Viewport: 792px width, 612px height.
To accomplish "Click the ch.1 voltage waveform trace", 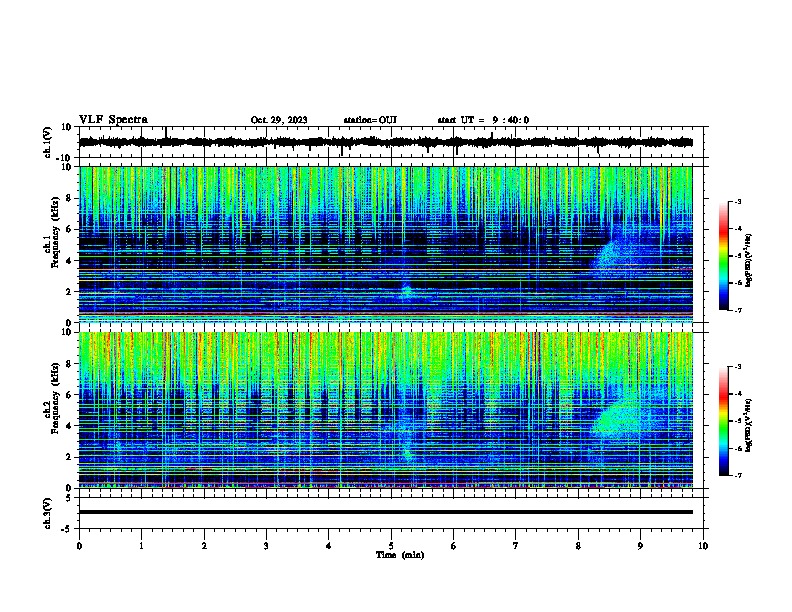I will click(x=385, y=142).
